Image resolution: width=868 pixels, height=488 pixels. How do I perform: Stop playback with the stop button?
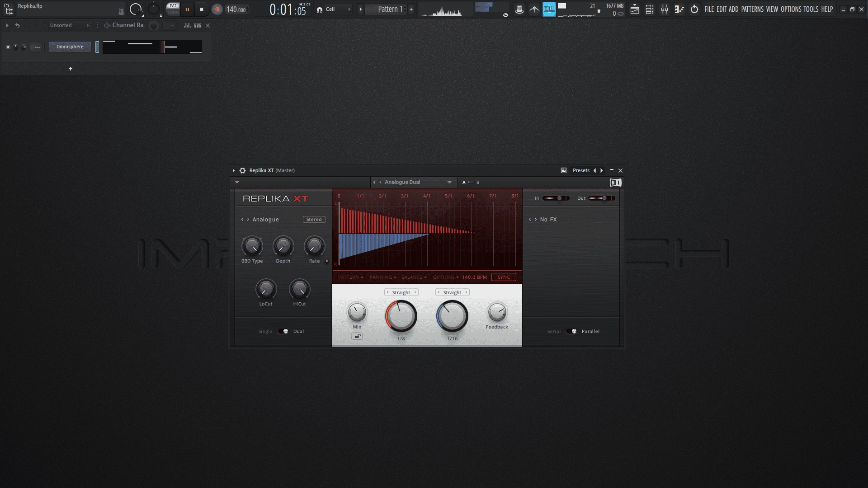[202, 9]
